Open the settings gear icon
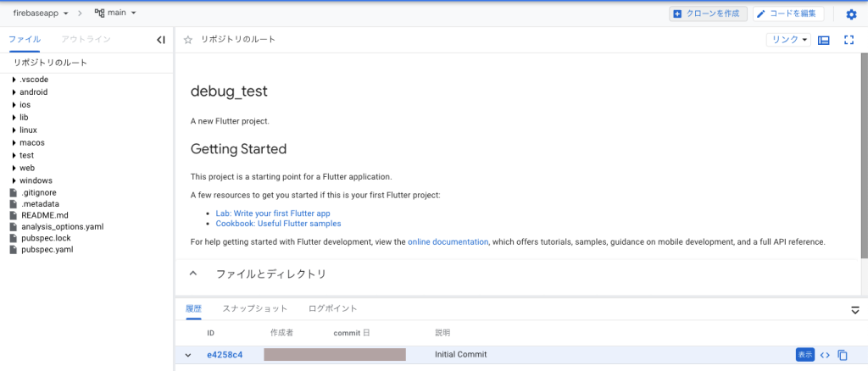The image size is (868, 371). pyautogui.click(x=851, y=14)
